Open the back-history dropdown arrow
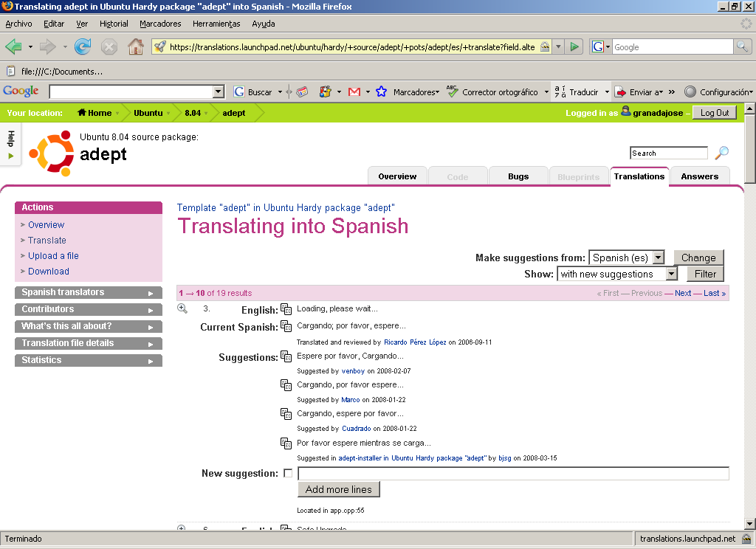756x549 pixels. [30, 46]
